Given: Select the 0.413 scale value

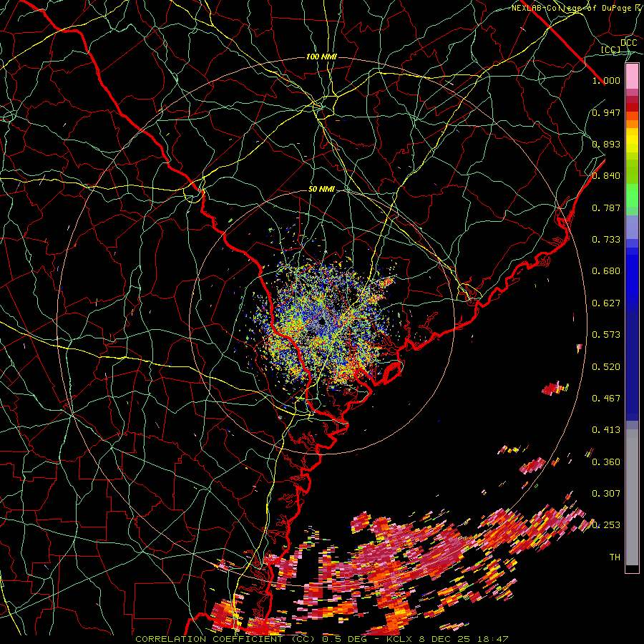Looking at the screenshot, I should pyautogui.click(x=606, y=430).
